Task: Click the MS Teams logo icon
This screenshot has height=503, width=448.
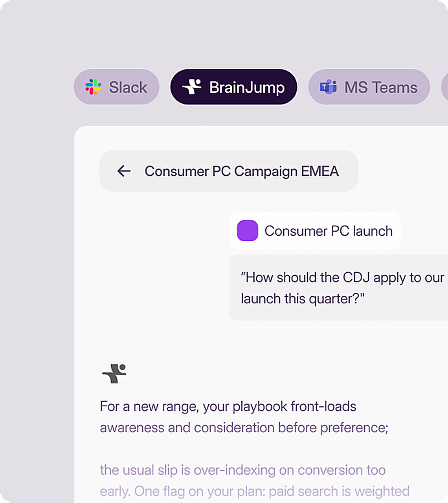Action: (328, 87)
